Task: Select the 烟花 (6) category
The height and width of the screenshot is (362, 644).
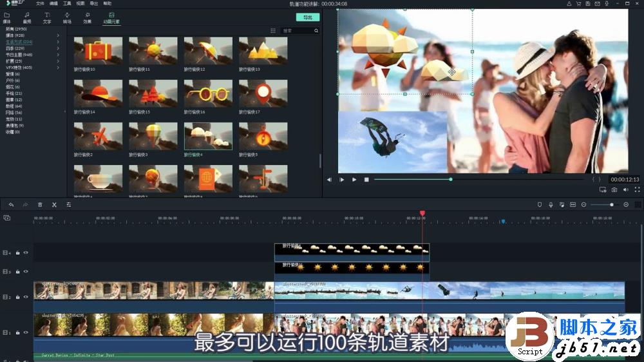Action: tap(13, 87)
